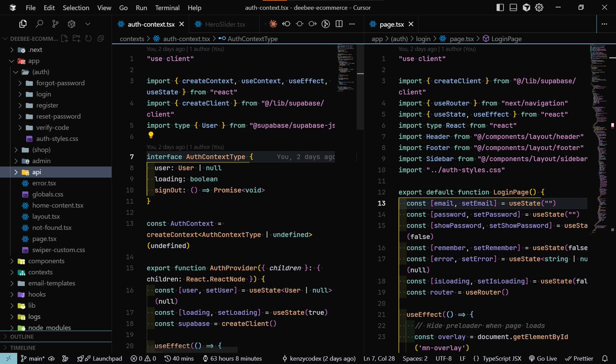The height and width of the screenshot is (364, 616).
Task: Change encoding UTF-8
Action: pyautogui.click(x=443, y=358)
